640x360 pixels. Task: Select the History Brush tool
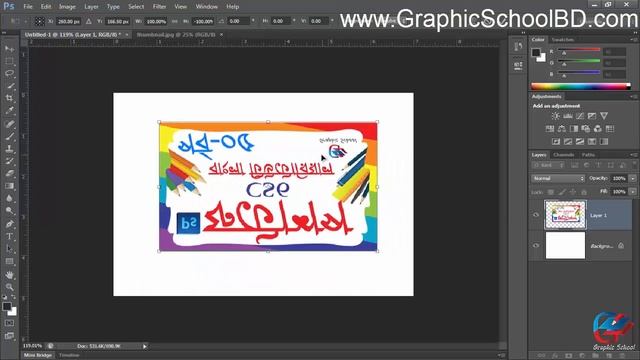(x=9, y=161)
